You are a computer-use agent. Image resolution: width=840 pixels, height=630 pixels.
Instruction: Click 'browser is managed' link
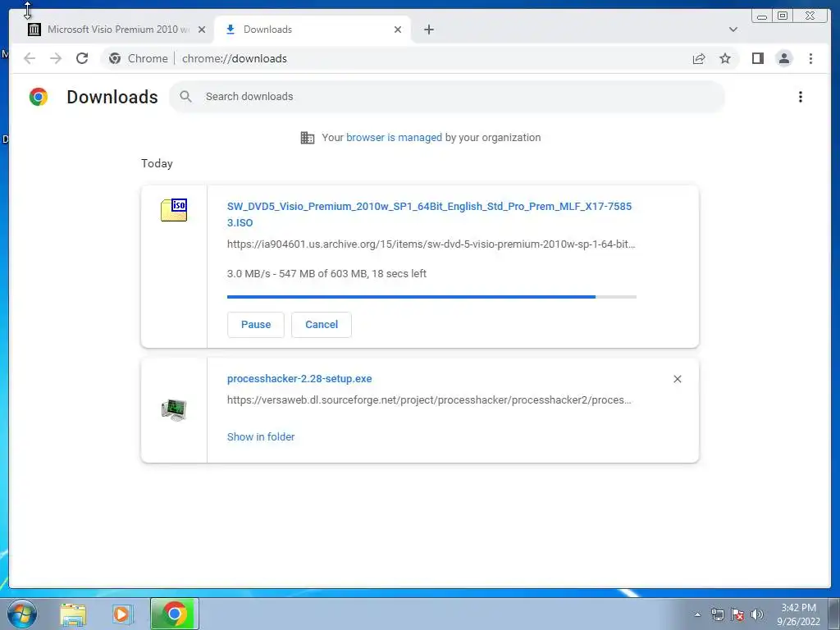click(394, 138)
